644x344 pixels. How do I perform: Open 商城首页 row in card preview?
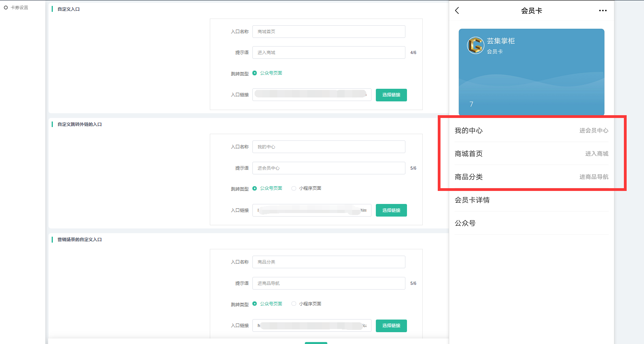[x=531, y=154]
